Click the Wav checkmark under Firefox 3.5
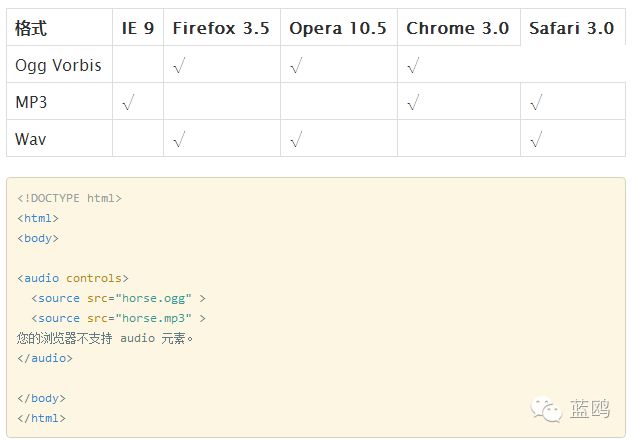The height and width of the screenshot is (441, 632). (x=179, y=139)
